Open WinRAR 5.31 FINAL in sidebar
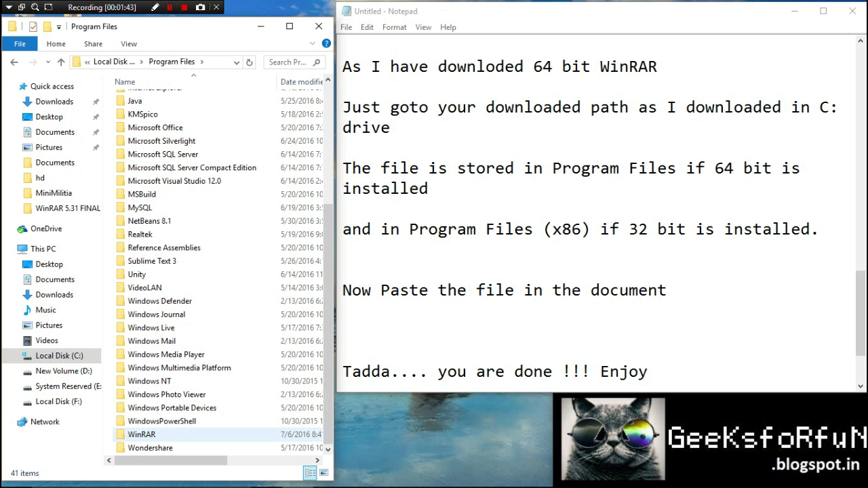The height and width of the screenshot is (488, 868). 68,208
